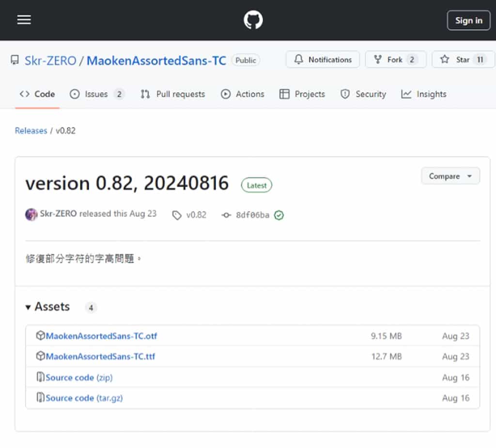Click the Aug 23 date on the .ttf row
Image resolution: width=496 pixels, height=448 pixels.
pyautogui.click(x=455, y=356)
